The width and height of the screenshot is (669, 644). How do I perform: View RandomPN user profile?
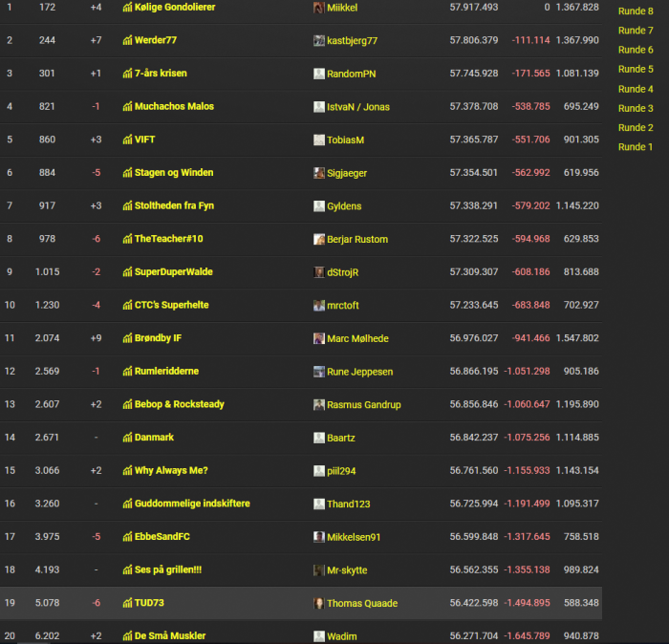tap(351, 74)
